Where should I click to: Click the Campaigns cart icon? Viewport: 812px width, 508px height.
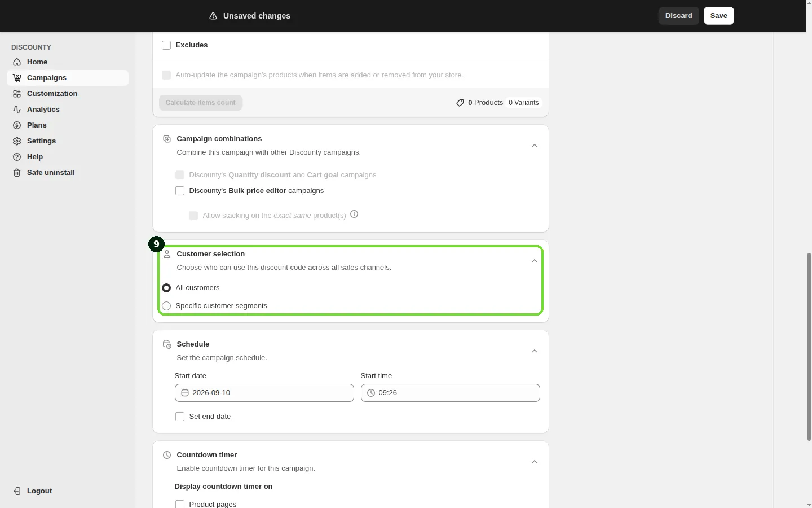click(x=17, y=78)
